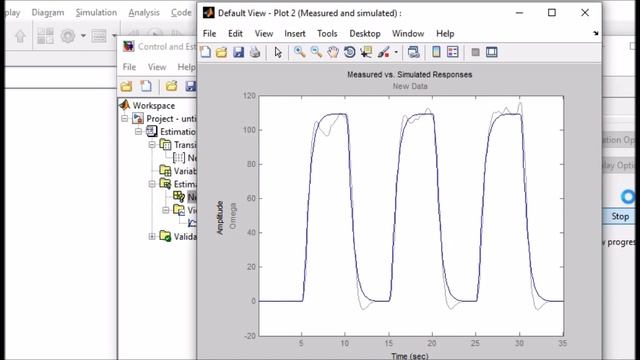Click the Hide Plot Tools icon
640x360 pixels.
point(475,52)
